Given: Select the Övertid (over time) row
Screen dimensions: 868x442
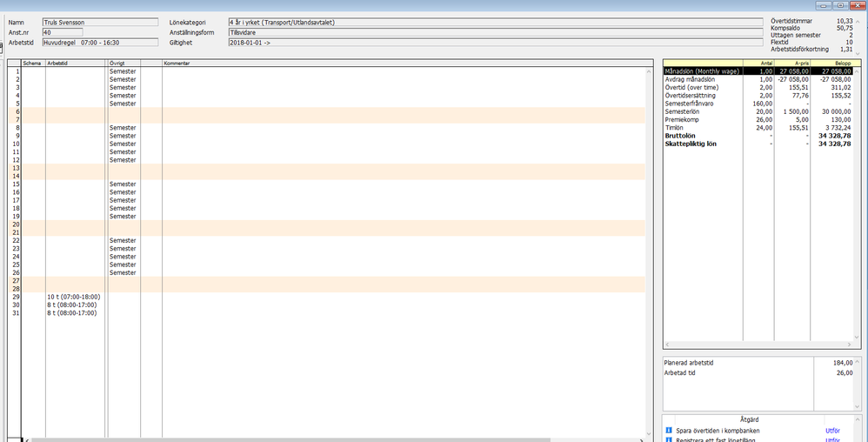Looking at the screenshot, I should click(x=758, y=88).
